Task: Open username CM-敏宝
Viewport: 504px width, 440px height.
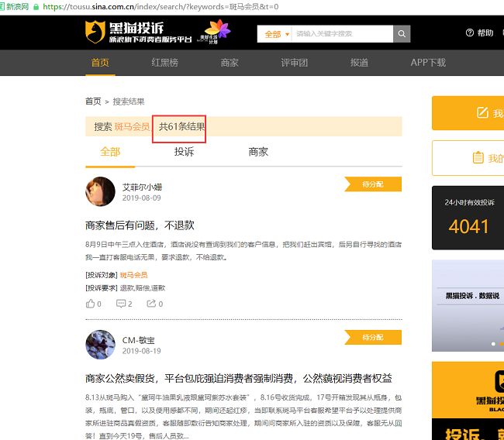Action: pyautogui.click(x=139, y=340)
